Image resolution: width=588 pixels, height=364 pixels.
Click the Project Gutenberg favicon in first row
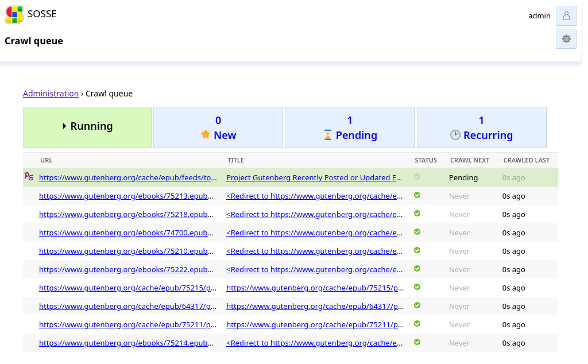tap(29, 176)
